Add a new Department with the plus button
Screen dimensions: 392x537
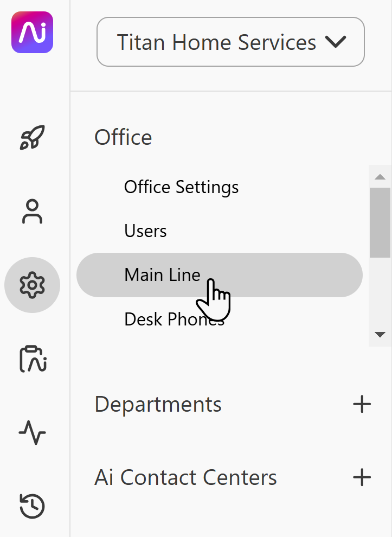tap(362, 404)
